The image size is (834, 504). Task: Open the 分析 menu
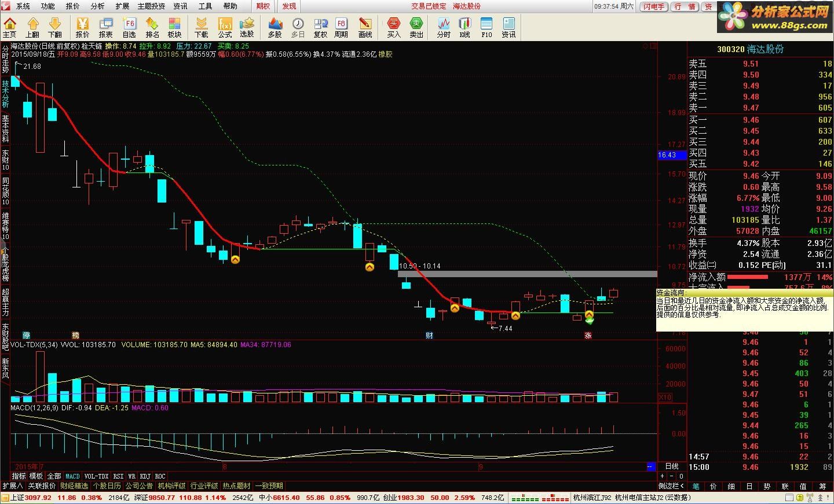tap(97, 6)
